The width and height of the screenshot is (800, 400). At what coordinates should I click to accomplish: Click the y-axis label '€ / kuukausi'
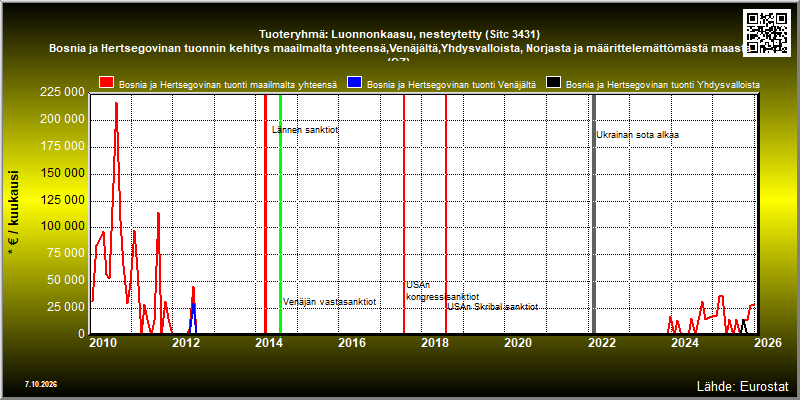click(x=14, y=213)
